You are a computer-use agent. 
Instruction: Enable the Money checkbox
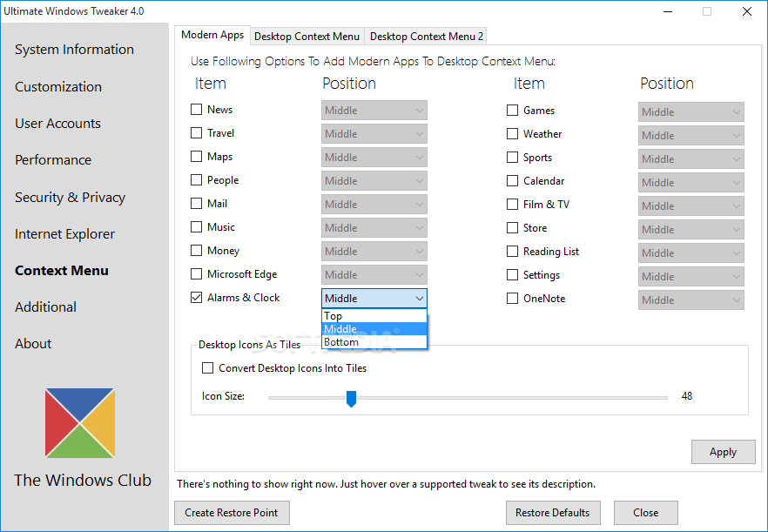click(197, 250)
